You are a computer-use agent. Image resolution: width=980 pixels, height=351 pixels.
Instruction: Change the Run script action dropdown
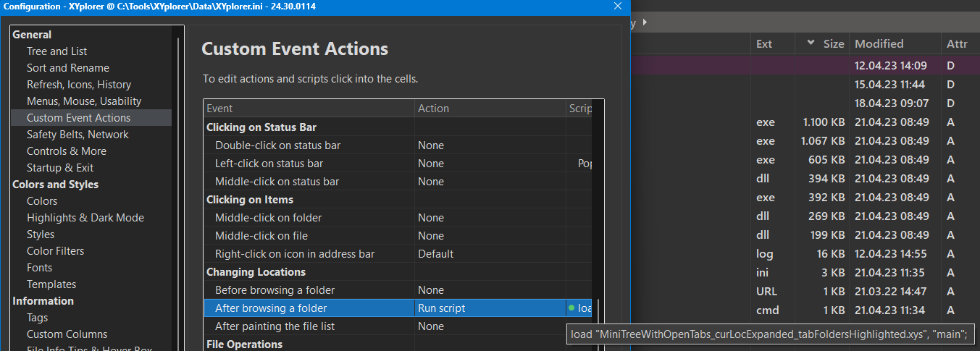(x=489, y=308)
